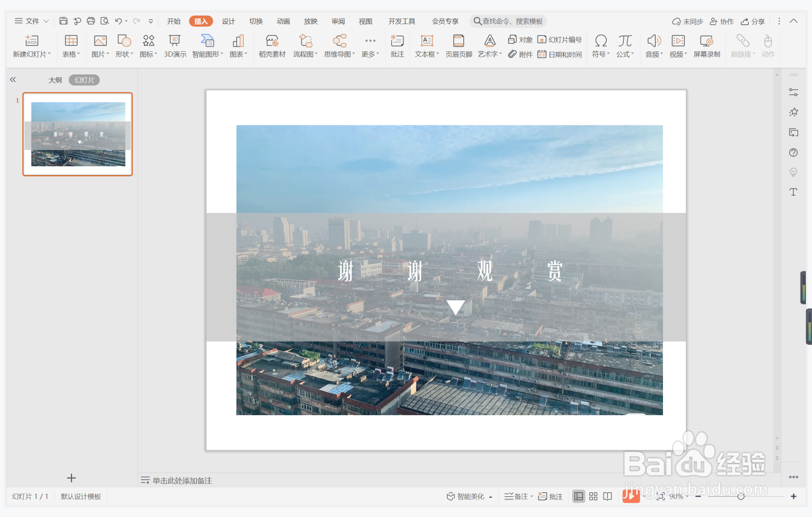Click the 分享 share button
Image resolution: width=812 pixels, height=517 pixels.
point(753,21)
